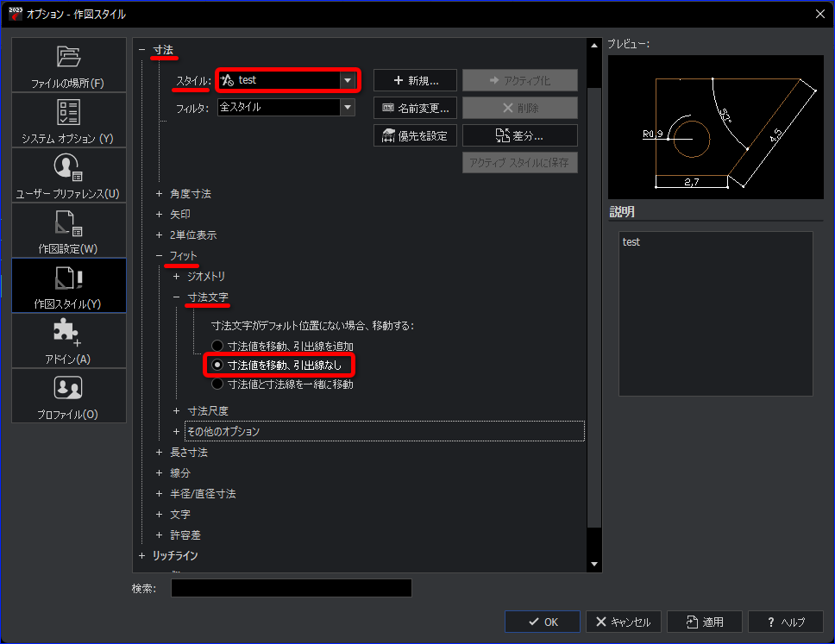Screen dimensions: 835x644
Task: Click the 新規... button
Action: (x=414, y=80)
